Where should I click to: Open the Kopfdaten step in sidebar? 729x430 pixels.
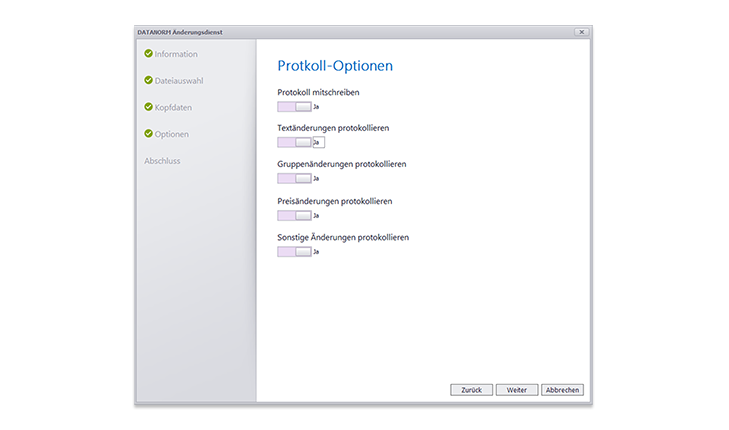pyautogui.click(x=173, y=107)
